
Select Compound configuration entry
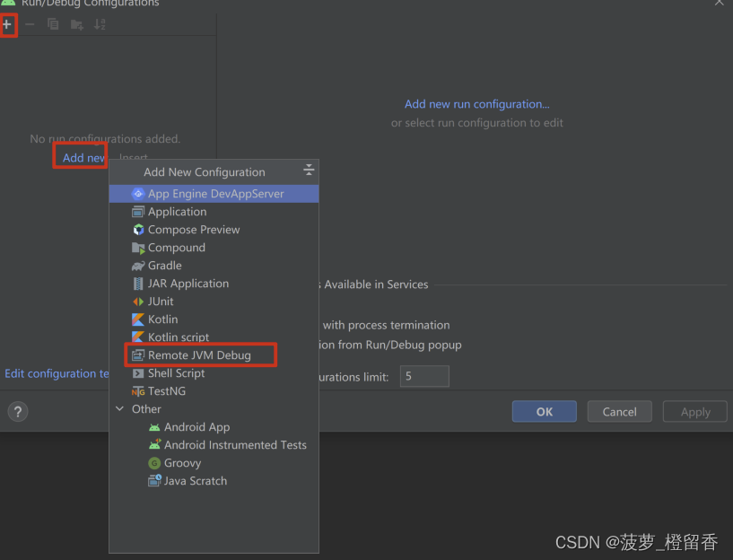(214, 248)
